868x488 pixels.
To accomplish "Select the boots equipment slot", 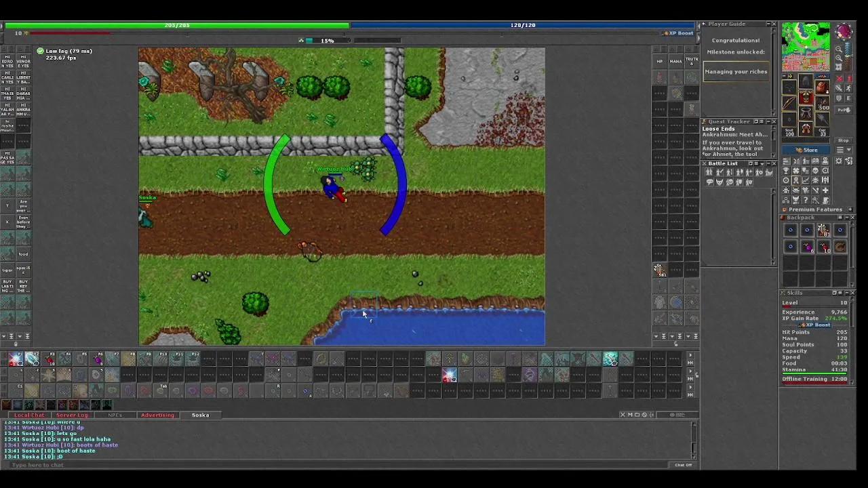I will click(x=806, y=129).
